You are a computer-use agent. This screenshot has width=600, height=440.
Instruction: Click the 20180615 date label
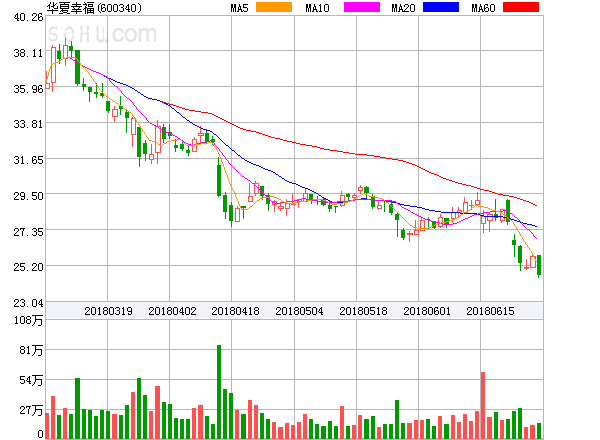pyautogui.click(x=490, y=311)
